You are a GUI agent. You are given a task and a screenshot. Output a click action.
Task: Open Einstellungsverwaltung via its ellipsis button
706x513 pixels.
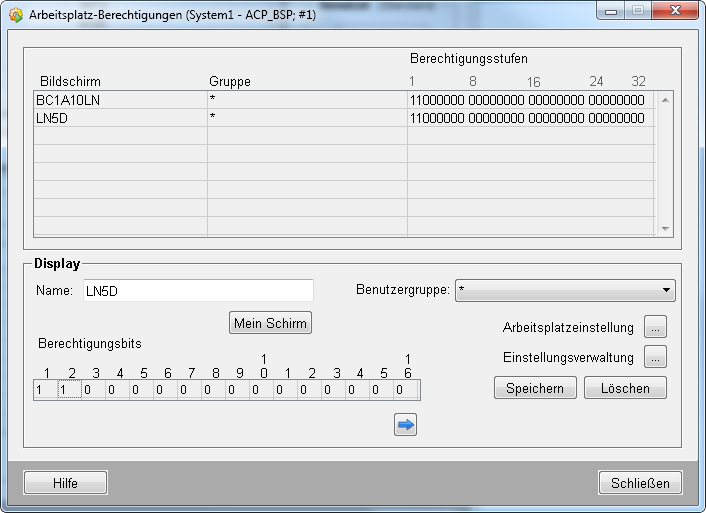click(655, 357)
